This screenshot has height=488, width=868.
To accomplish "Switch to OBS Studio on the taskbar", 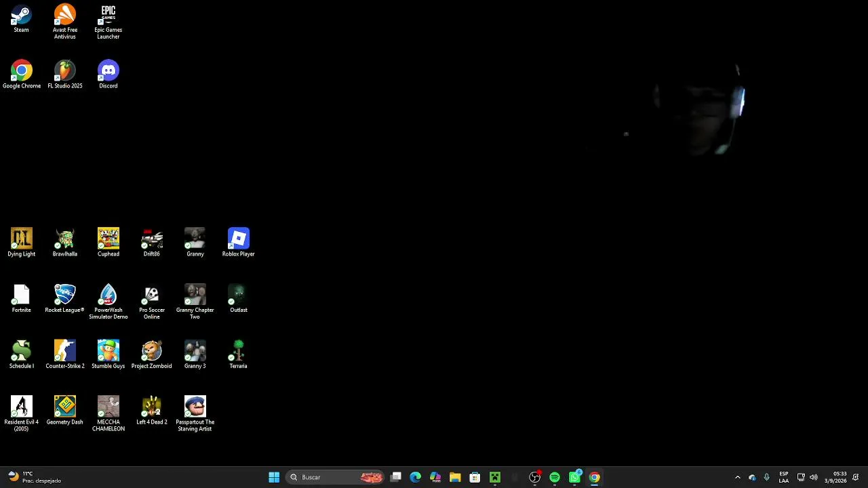I will pyautogui.click(x=535, y=477).
